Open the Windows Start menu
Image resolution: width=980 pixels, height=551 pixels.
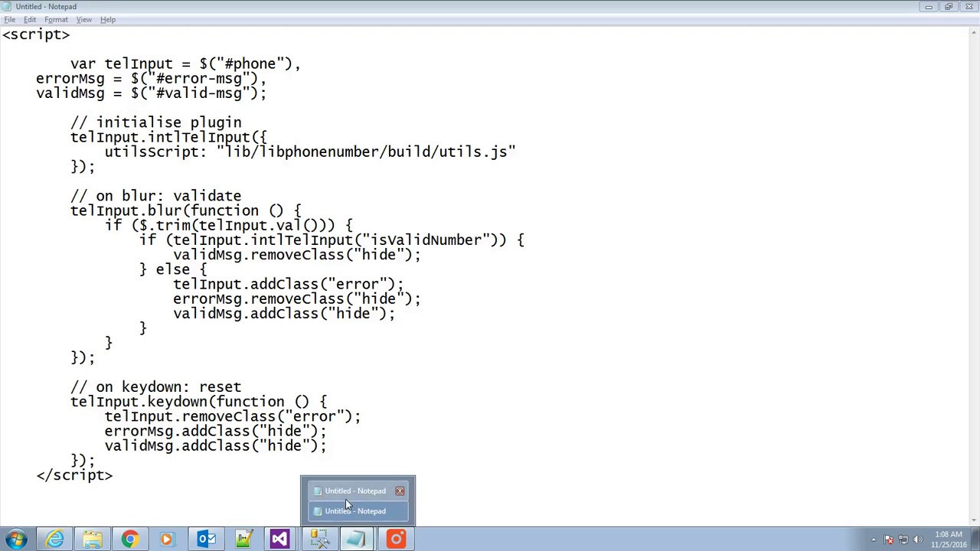pos(16,540)
